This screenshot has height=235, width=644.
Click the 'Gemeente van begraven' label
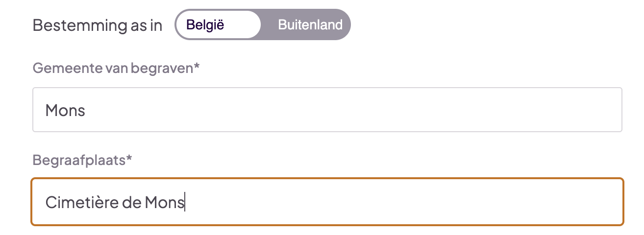click(116, 68)
